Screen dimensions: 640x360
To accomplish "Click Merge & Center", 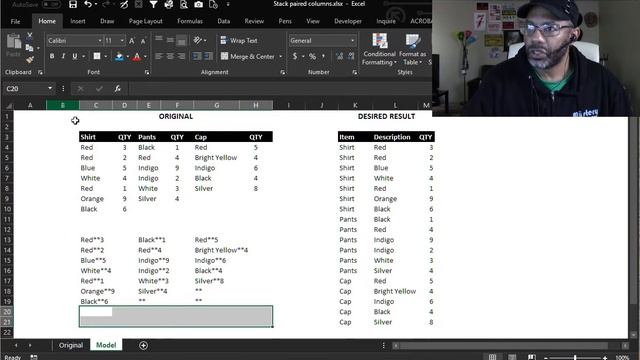I will click(247, 56).
